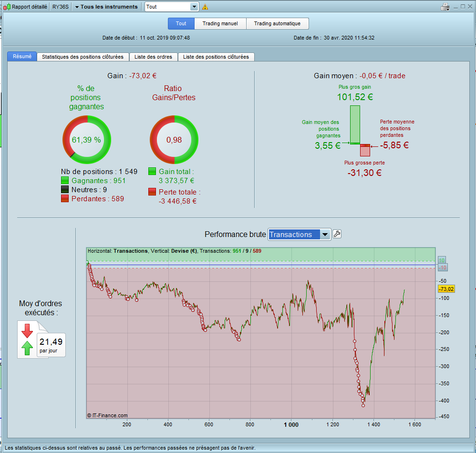Expand the Tout combo box arrow
Image resolution: width=476 pixels, height=453 pixels.
tap(194, 7)
